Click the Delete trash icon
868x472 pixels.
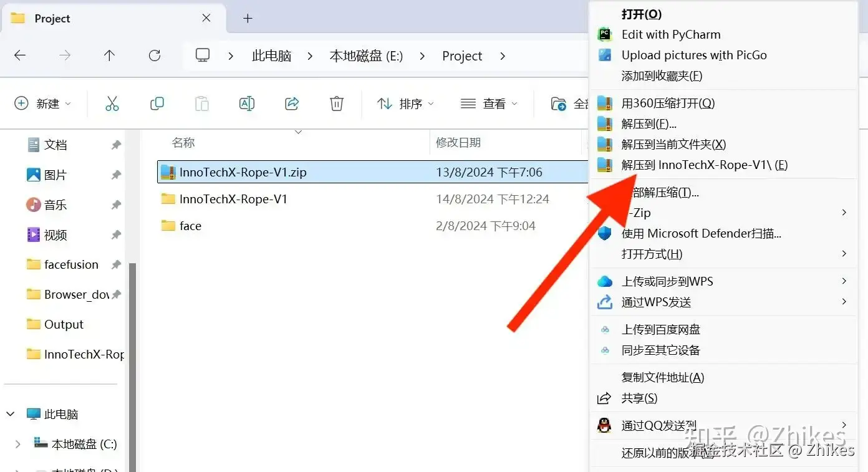pyautogui.click(x=337, y=104)
